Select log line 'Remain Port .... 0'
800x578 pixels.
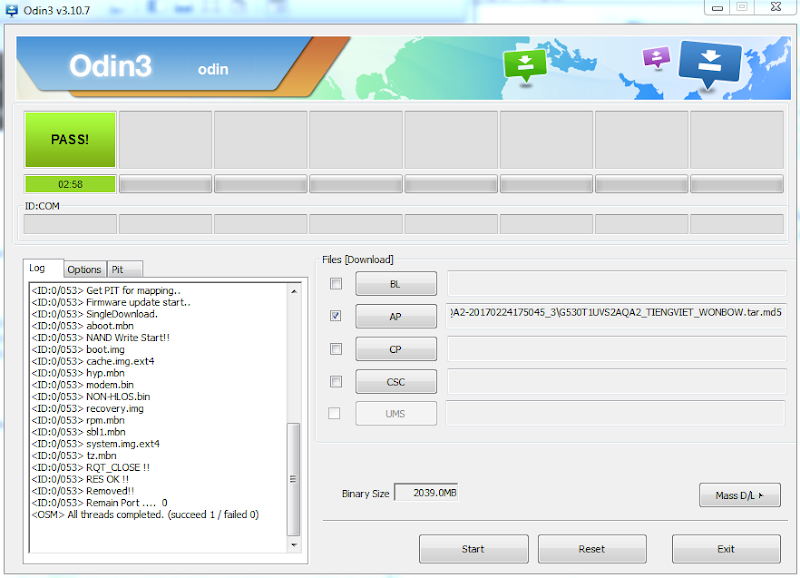pyautogui.click(x=99, y=503)
